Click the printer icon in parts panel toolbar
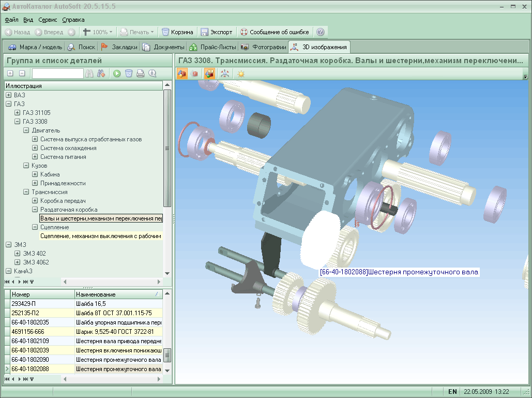532x398 pixels. (x=140, y=73)
